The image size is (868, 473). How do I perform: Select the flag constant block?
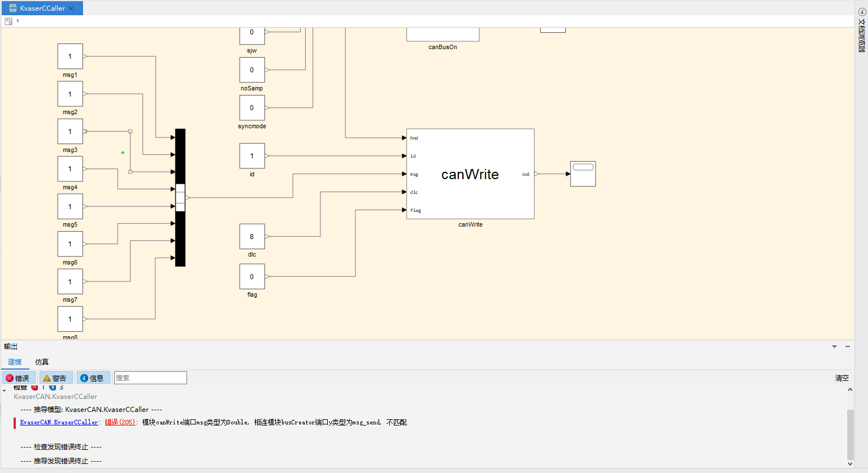tap(252, 276)
